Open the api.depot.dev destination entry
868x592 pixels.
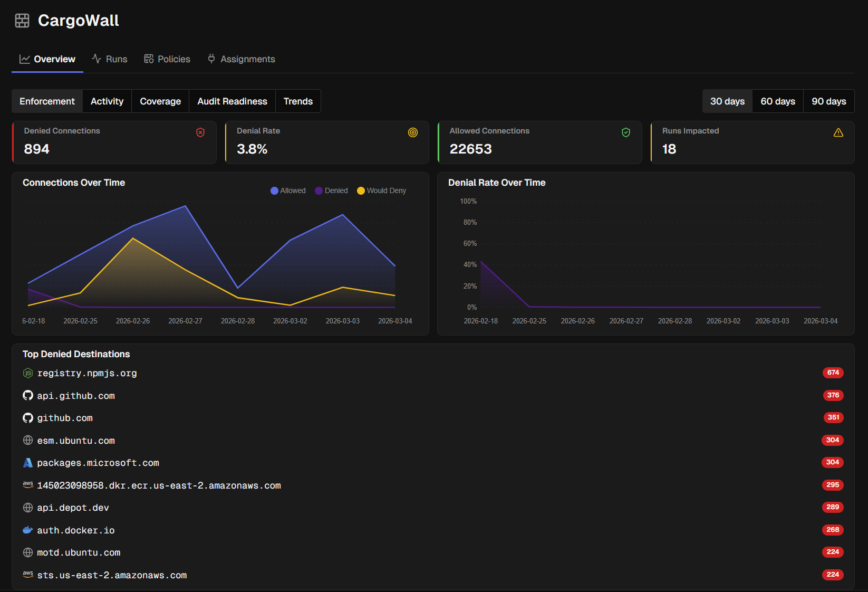pyautogui.click(x=73, y=508)
